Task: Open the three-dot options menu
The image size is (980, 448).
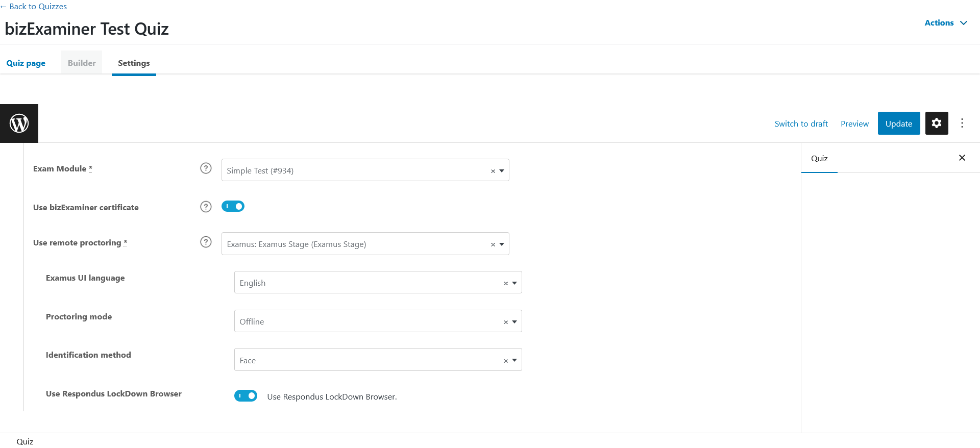Action: point(962,123)
